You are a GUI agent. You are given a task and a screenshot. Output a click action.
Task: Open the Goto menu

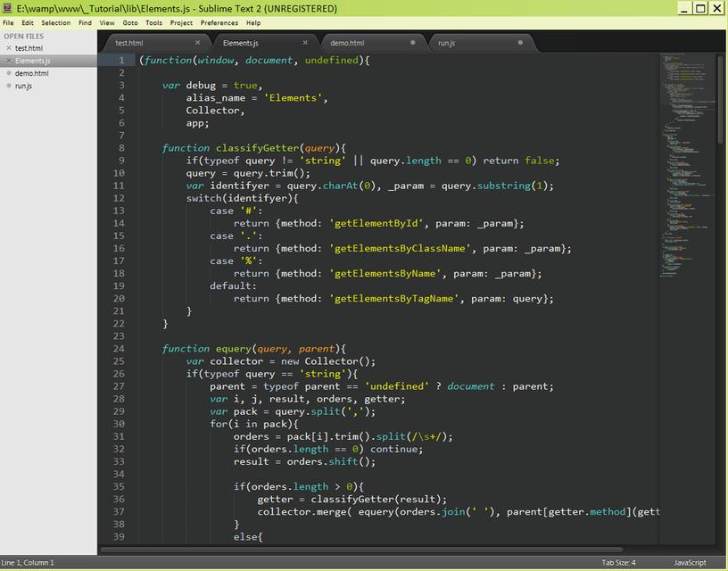pyautogui.click(x=130, y=23)
